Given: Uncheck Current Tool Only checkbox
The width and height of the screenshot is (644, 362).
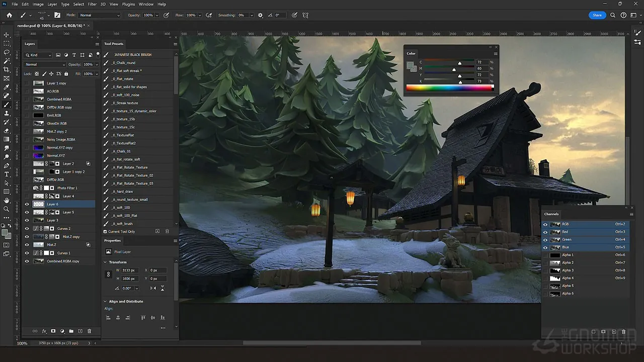Looking at the screenshot, I should coord(105,231).
